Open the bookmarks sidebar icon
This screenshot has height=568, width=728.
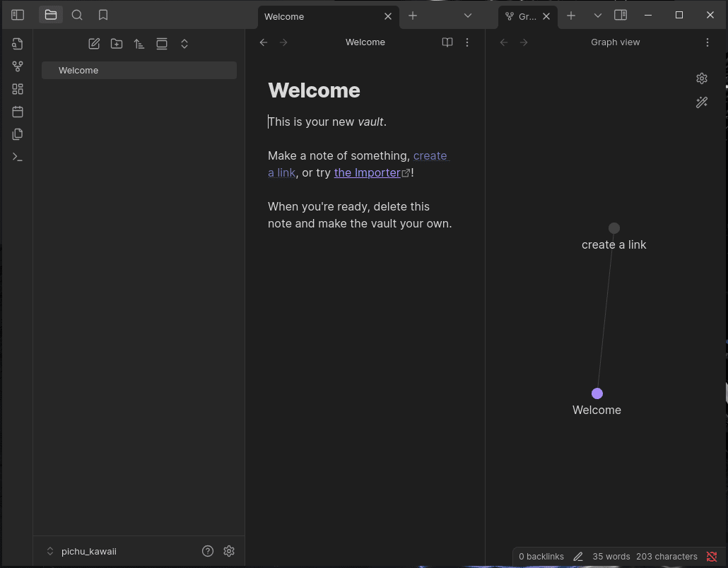(103, 14)
